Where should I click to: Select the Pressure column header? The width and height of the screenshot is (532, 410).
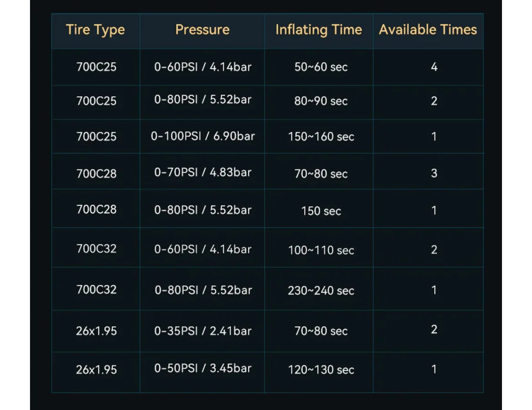(202, 30)
